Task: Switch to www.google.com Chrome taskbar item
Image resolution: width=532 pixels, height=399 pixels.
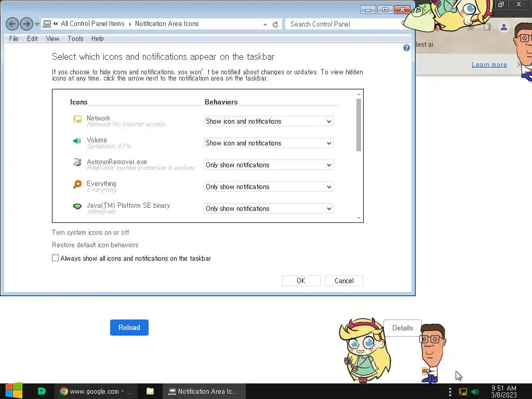Action: point(96,392)
